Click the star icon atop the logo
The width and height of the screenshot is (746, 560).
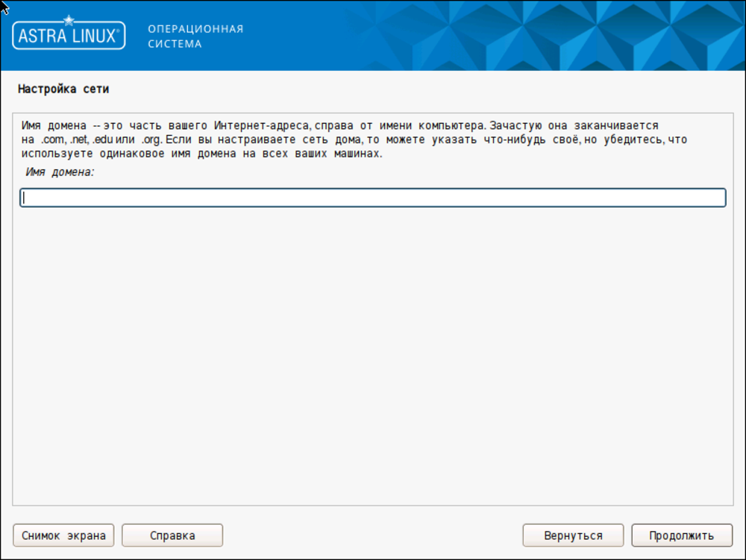tap(69, 20)
